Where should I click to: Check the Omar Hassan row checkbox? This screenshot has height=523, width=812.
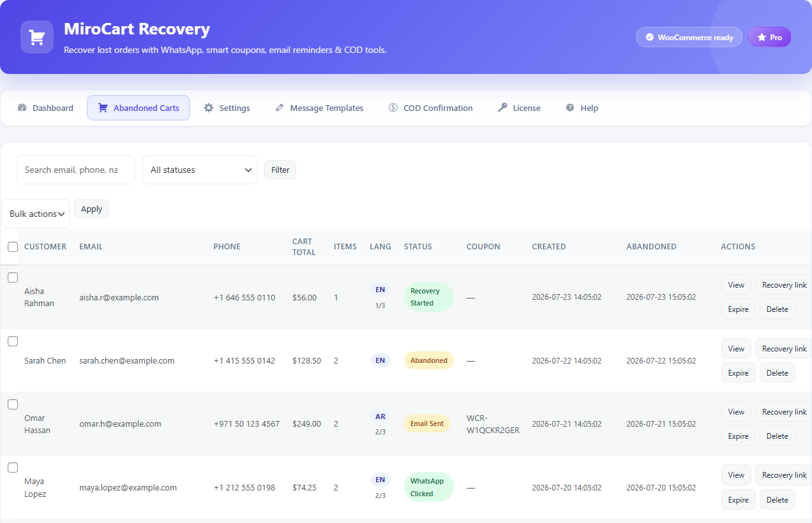[x=13, y=404]
